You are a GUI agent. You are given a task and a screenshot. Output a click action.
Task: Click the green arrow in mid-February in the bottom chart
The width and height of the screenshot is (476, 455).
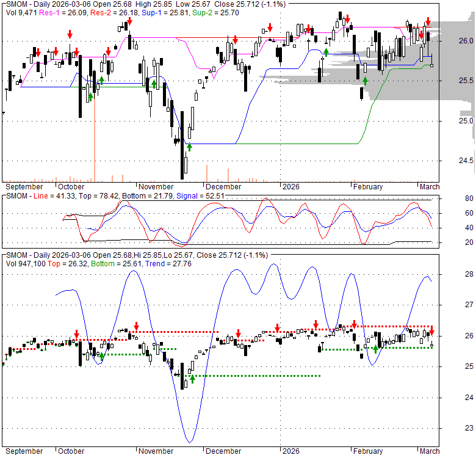[x=375, y=349]
